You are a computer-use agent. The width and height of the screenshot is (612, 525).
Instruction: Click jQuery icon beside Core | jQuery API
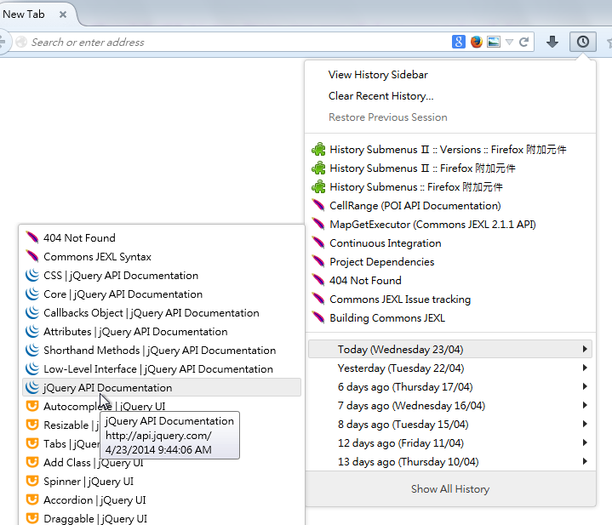coord(32,294)
